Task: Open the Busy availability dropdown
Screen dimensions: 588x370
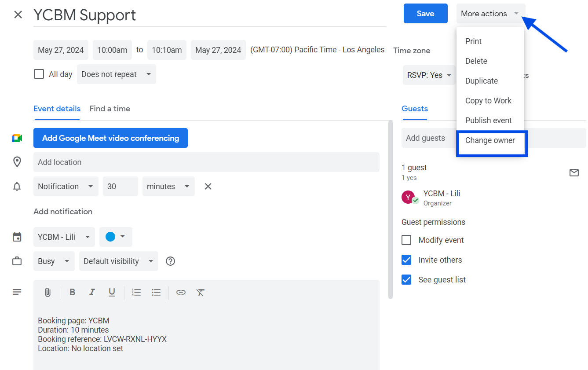Action: 54,261
